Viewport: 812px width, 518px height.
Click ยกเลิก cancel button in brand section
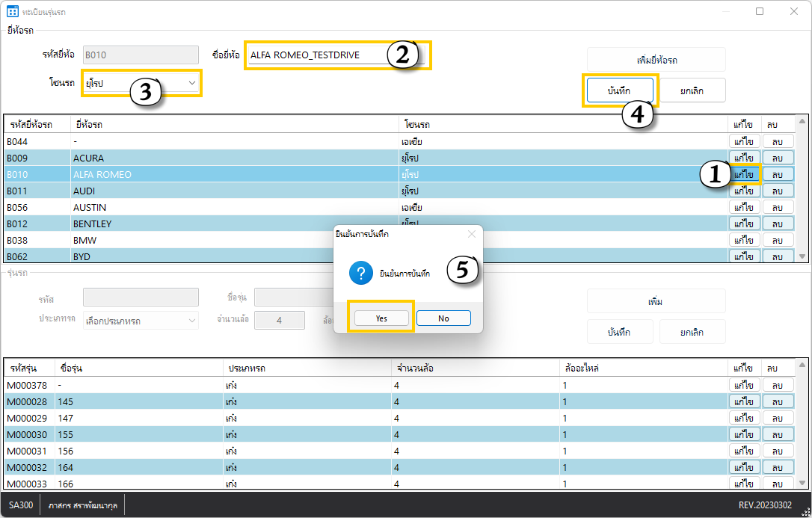pyautogui.click(x=692, y=90)
